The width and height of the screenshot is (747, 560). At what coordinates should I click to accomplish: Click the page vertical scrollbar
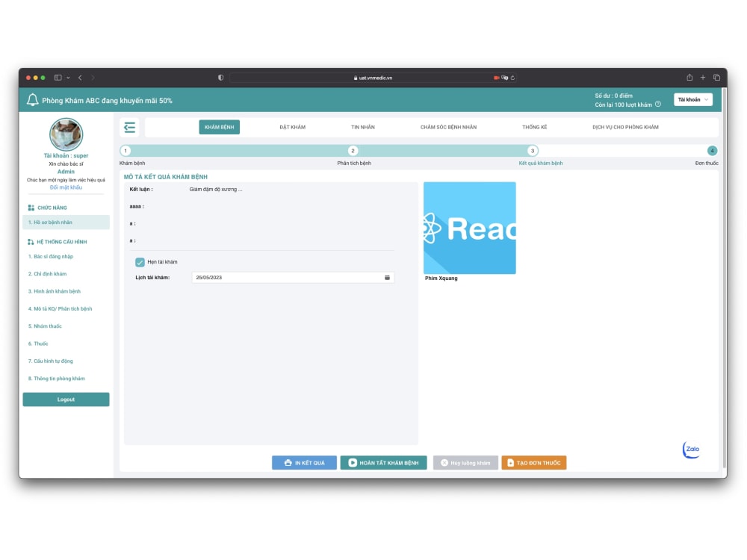724,276
